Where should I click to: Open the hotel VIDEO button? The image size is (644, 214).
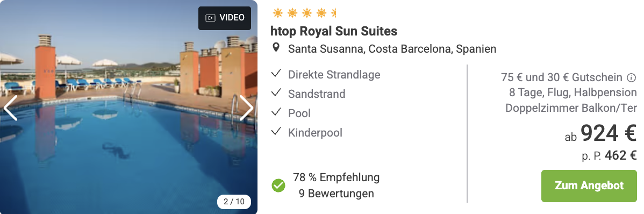coord(225,18)
